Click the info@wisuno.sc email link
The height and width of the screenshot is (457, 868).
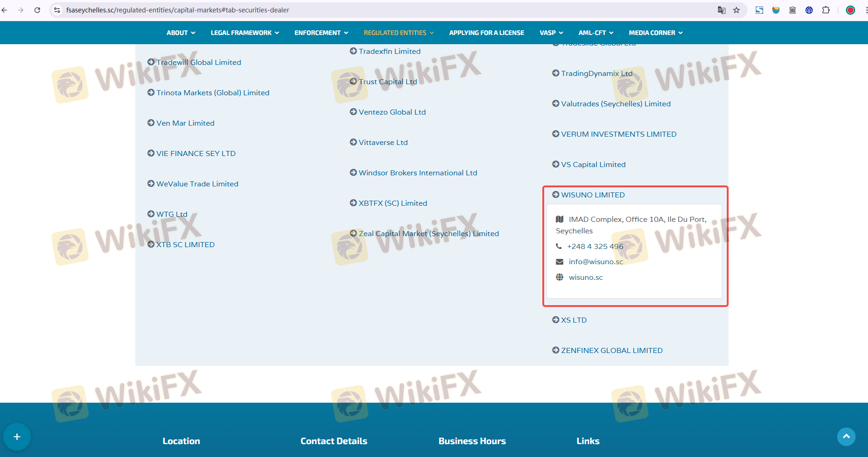[596, 262]
